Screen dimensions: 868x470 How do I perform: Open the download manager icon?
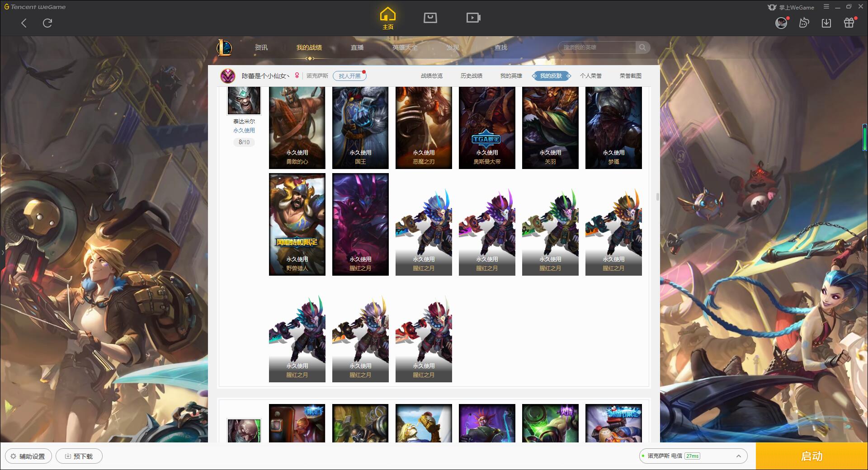(x=826, y=23)
